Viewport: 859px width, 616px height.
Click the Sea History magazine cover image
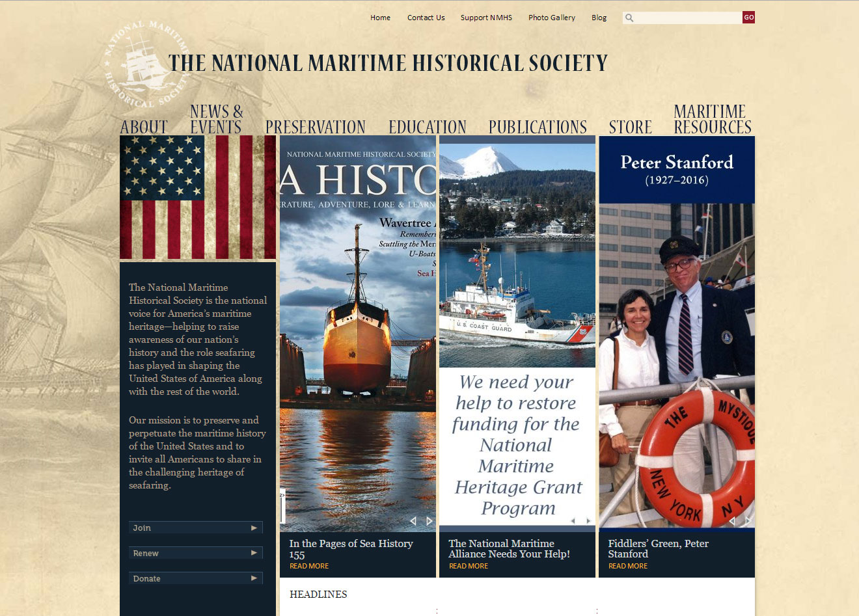pyautogui.click(x=358, y=334)
